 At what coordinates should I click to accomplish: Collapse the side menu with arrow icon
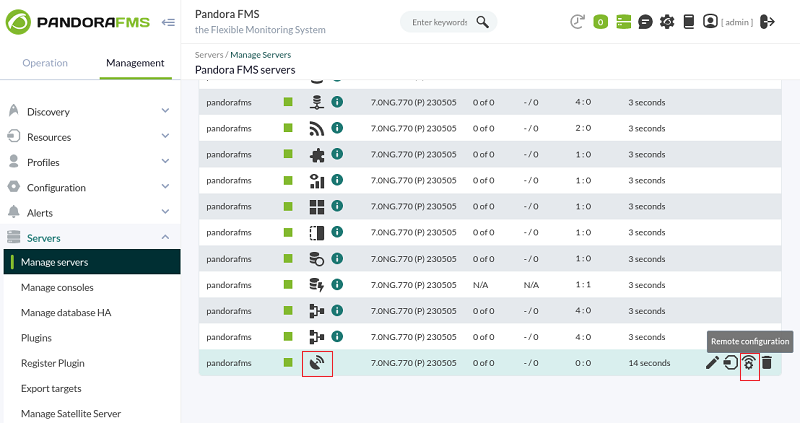coord(168,22)
